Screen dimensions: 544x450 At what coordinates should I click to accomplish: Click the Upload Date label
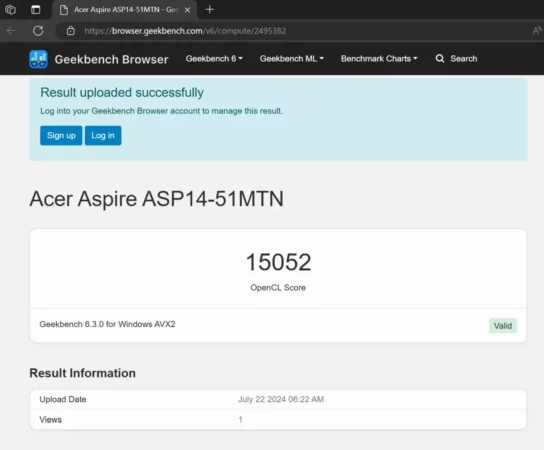(x=63, y=399)
